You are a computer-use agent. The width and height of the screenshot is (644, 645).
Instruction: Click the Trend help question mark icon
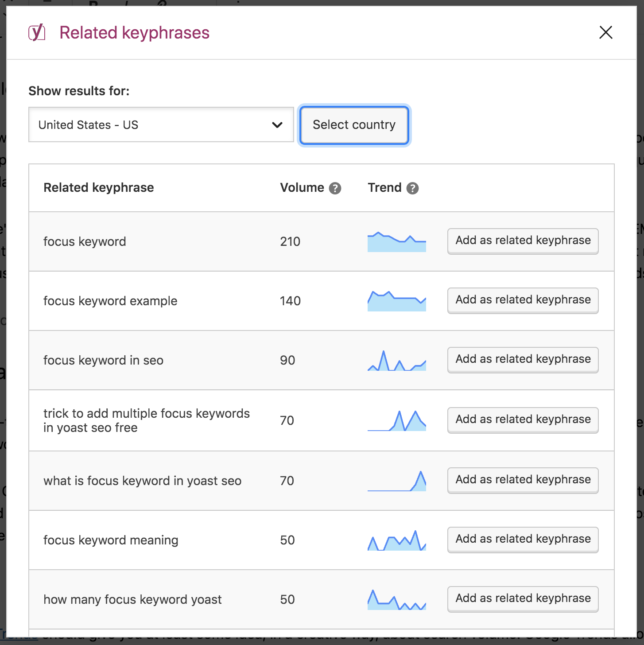point(412,188)
